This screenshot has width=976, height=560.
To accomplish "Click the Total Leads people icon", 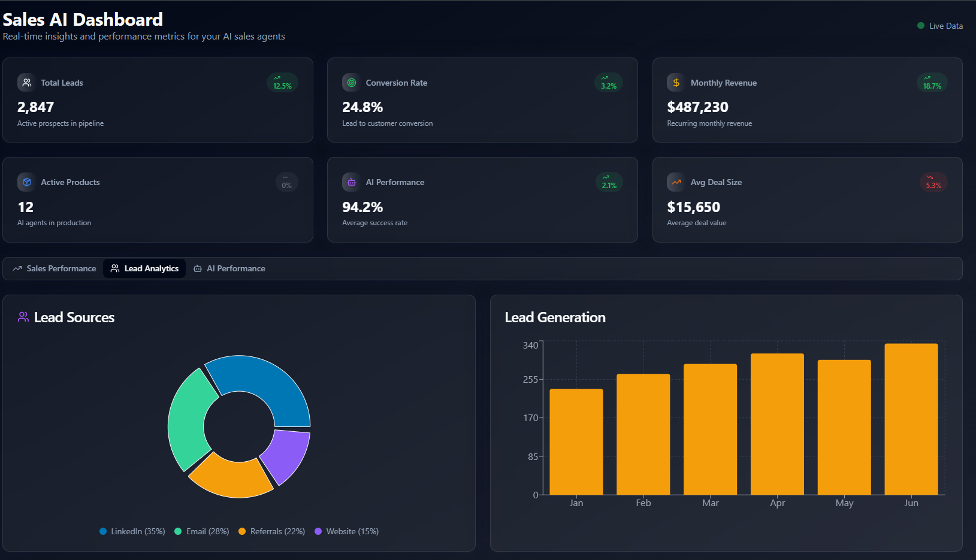I will 26,83.
